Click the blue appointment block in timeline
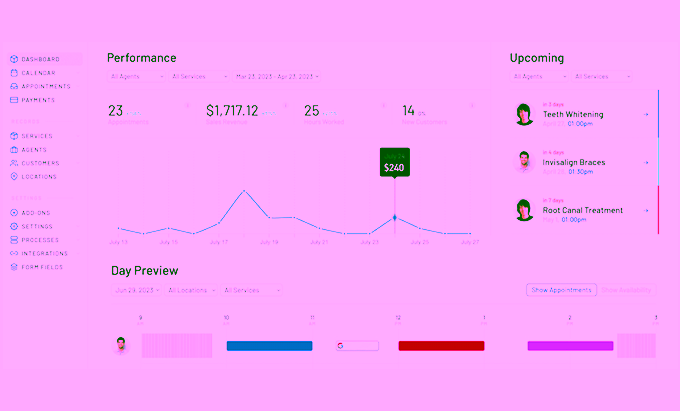Screen dimensions: 680x411 (269, 346)
